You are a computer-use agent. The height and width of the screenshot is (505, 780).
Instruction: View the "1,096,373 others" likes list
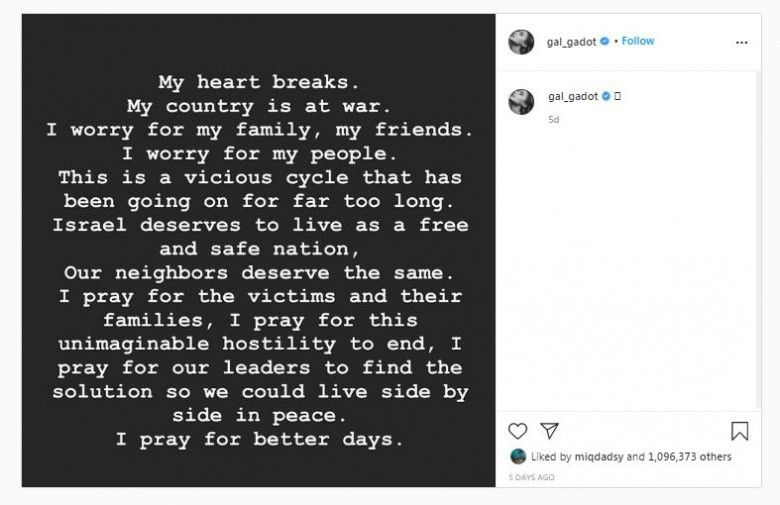tap(690, 457)
